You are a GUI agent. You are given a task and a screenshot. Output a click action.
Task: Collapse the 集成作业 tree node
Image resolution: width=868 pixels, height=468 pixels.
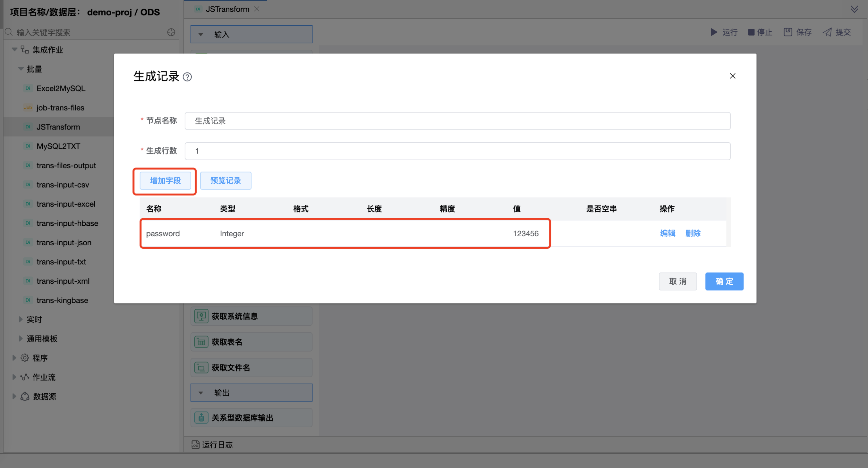14,50
